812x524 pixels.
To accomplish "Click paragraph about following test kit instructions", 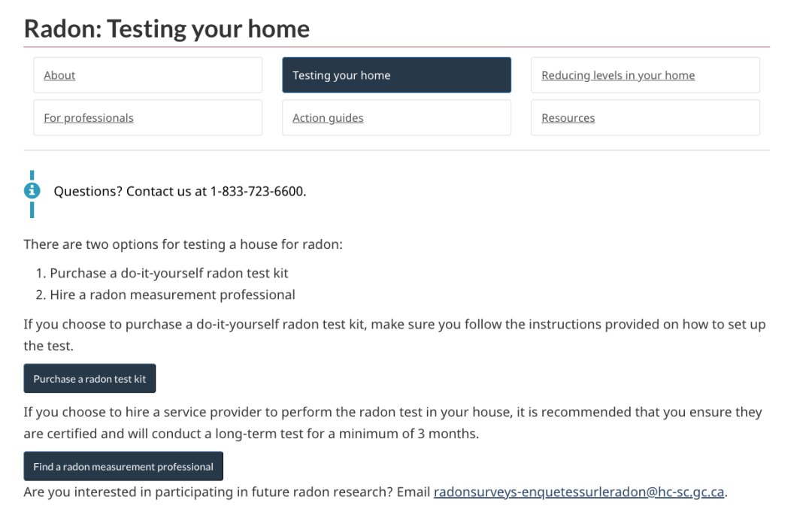I will [395, 335].
